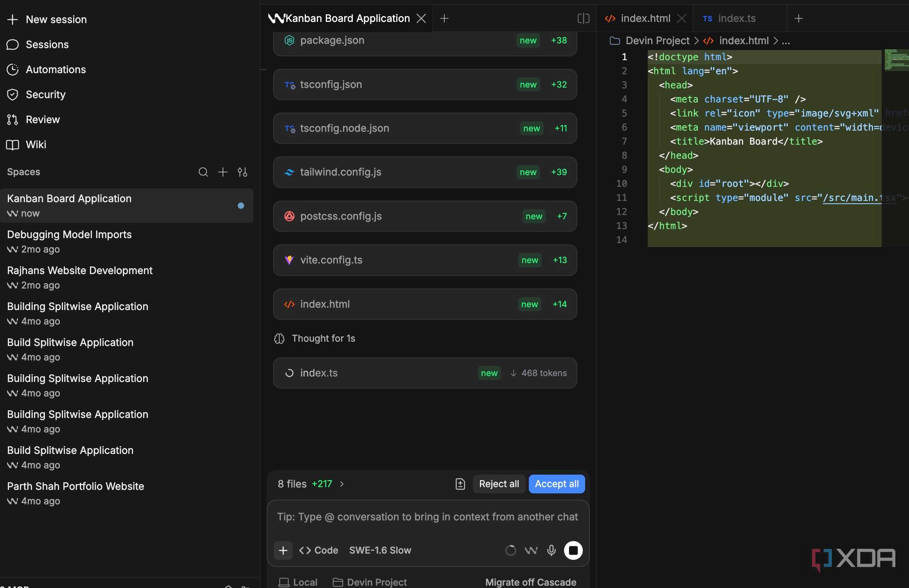The image size is (909, 588).
Task: Open Spaces filter settings icon
Action: pos(243,172)
